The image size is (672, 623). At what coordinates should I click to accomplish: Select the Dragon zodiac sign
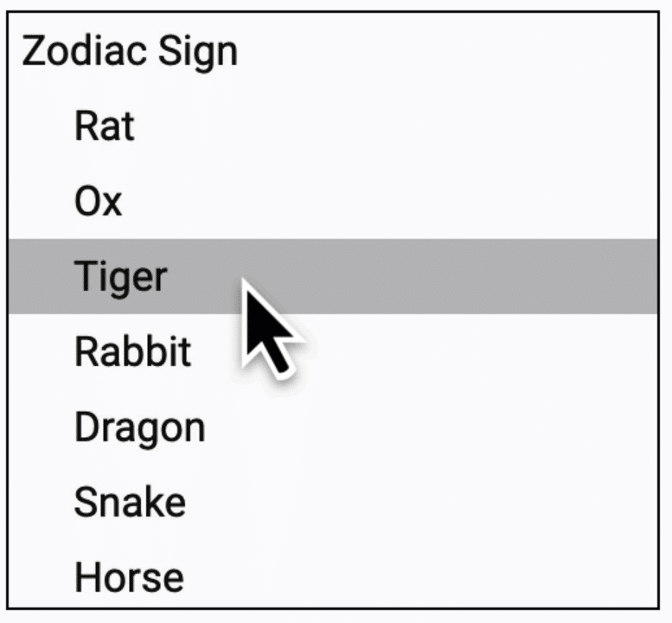[x=139, y=427]
